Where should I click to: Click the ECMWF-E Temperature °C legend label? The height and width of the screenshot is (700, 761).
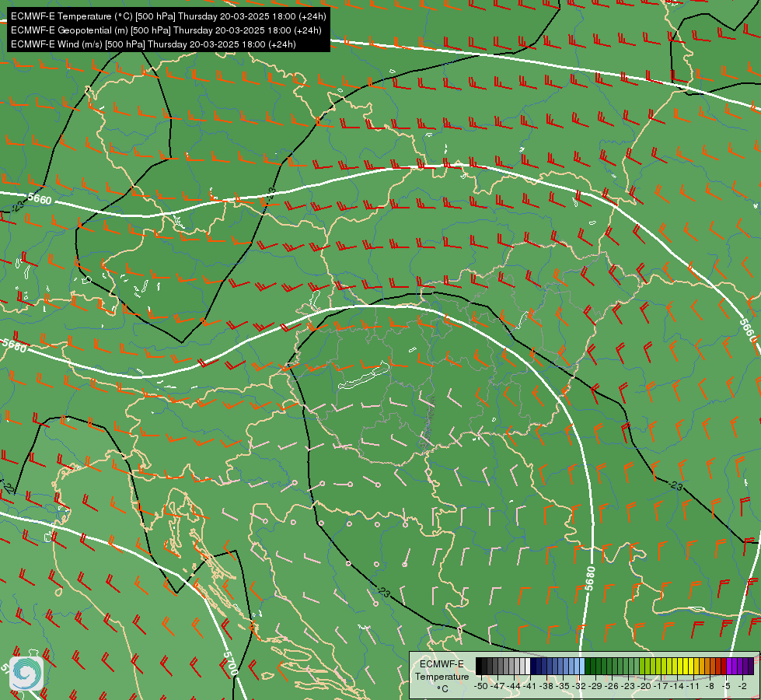(442, 676)
